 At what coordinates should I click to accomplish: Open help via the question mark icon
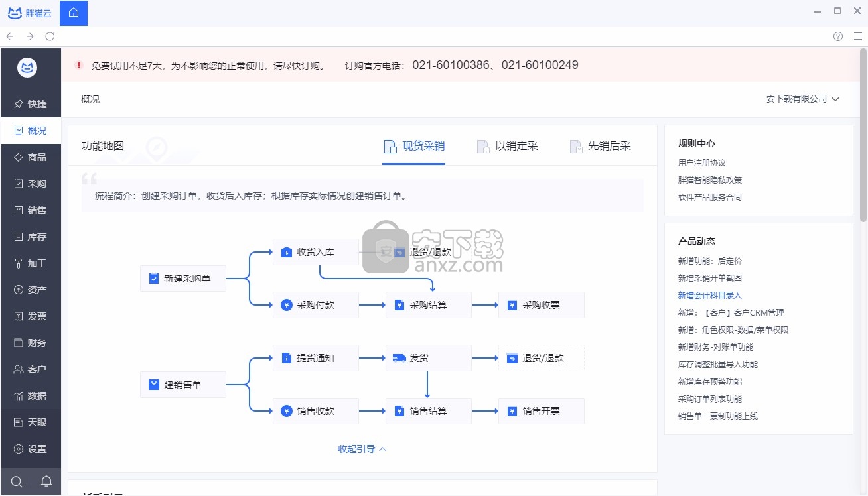(838, 36)
